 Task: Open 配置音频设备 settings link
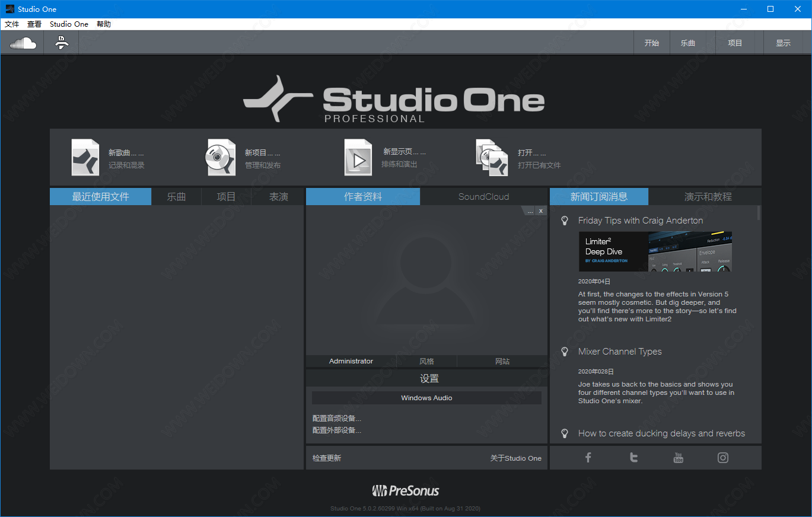pos(337,419)
